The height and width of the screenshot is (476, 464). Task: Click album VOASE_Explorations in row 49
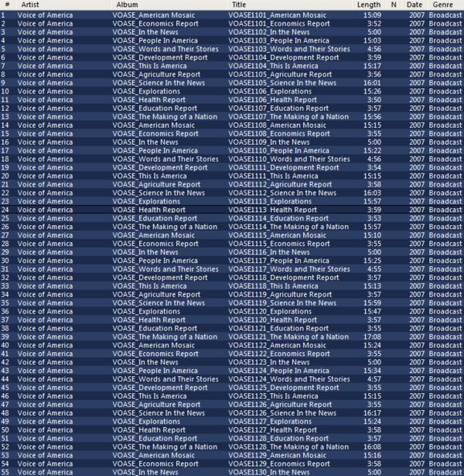[x=146, y=422]
